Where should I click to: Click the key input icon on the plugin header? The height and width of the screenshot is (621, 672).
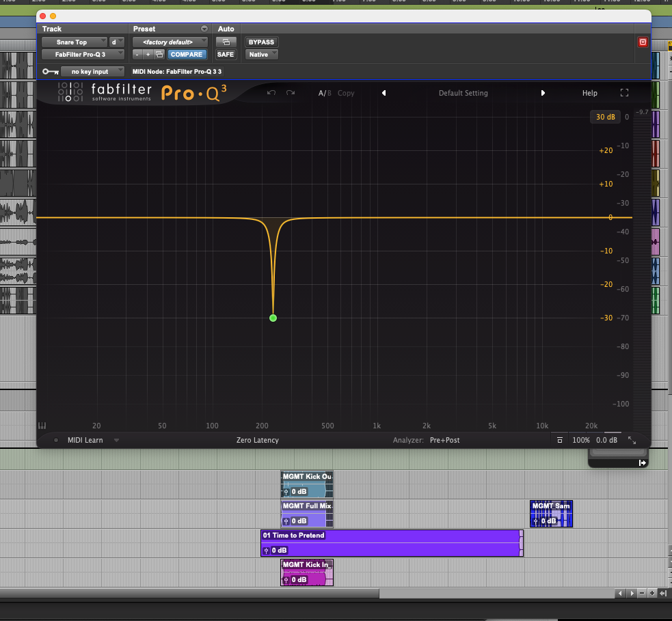point(50,71)
